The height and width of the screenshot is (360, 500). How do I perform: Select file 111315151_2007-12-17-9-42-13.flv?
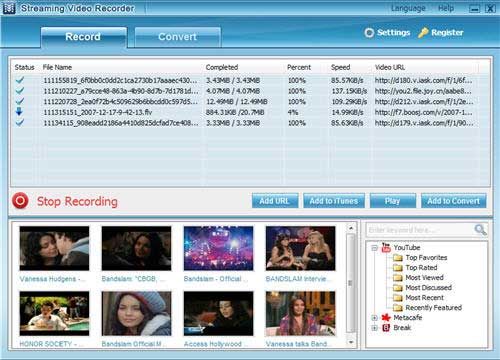pos(98,112)
